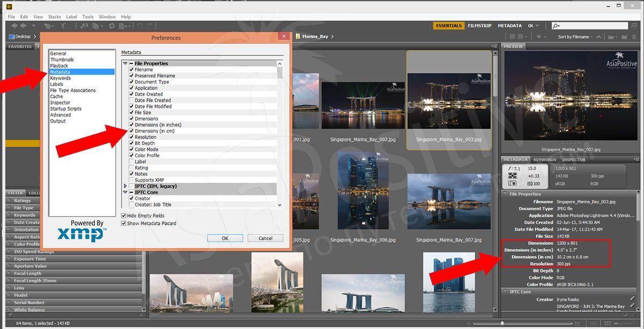The height and width of the screenshot is (329, 644).
Task: Click the search magnifier icon
Action: pyautogui.click(x=557, y=26)
